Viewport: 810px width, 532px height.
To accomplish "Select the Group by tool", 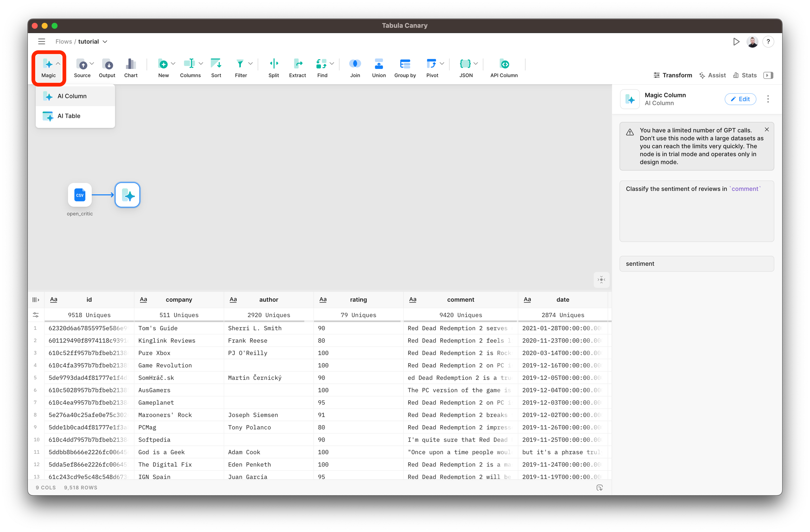I will (x=405, y=64).
